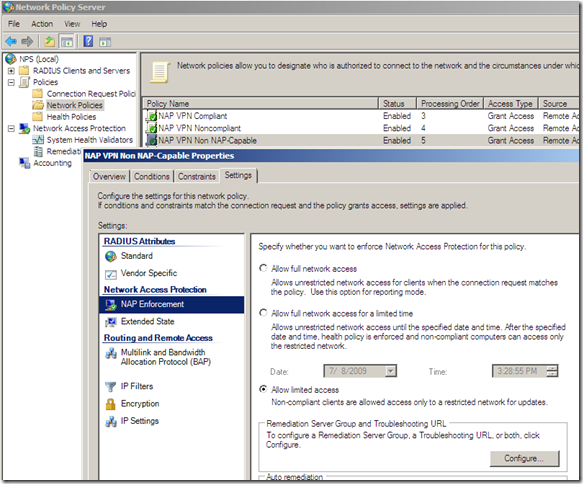Switch to the Constraints tab

point(197,176)
